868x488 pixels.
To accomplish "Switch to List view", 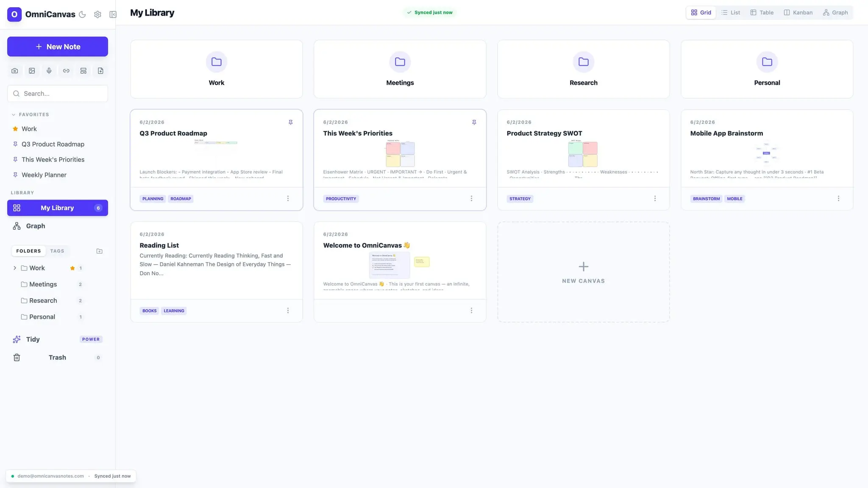I will tap(731, 13).
